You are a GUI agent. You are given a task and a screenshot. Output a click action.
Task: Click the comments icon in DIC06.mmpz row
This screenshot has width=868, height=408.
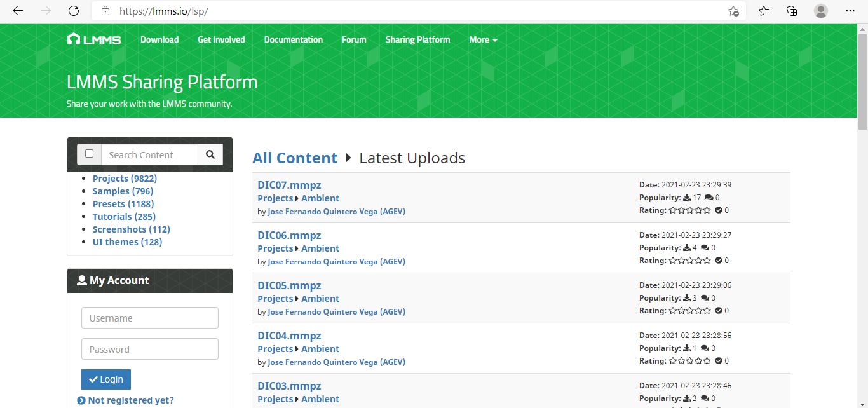(705, 248)
